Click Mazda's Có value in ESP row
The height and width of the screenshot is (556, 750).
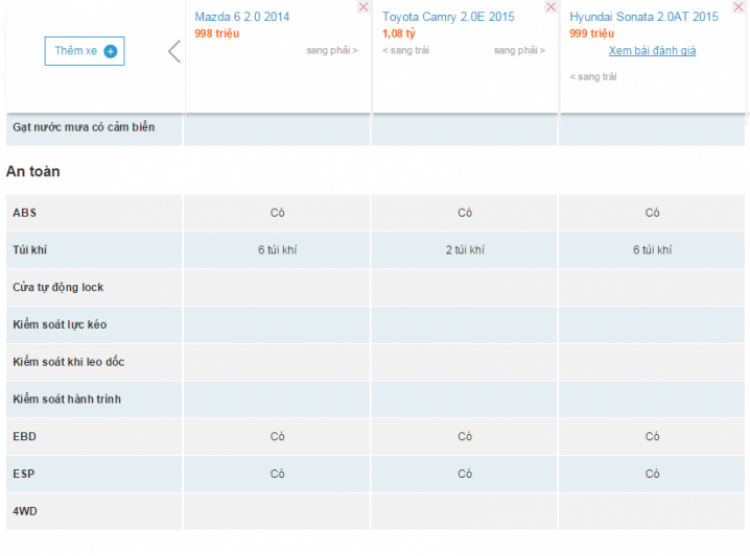click(277, 474)
